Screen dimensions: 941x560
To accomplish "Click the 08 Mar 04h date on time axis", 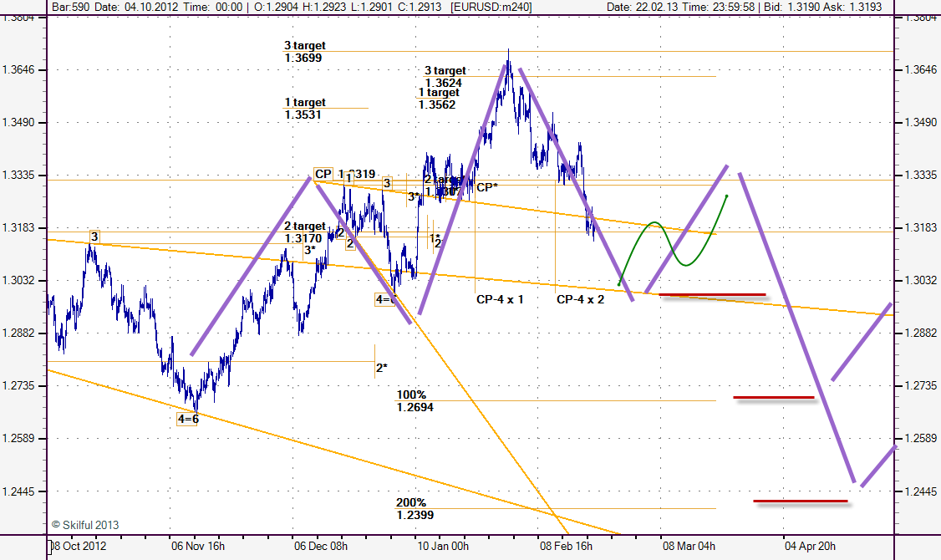I will 689,546.
